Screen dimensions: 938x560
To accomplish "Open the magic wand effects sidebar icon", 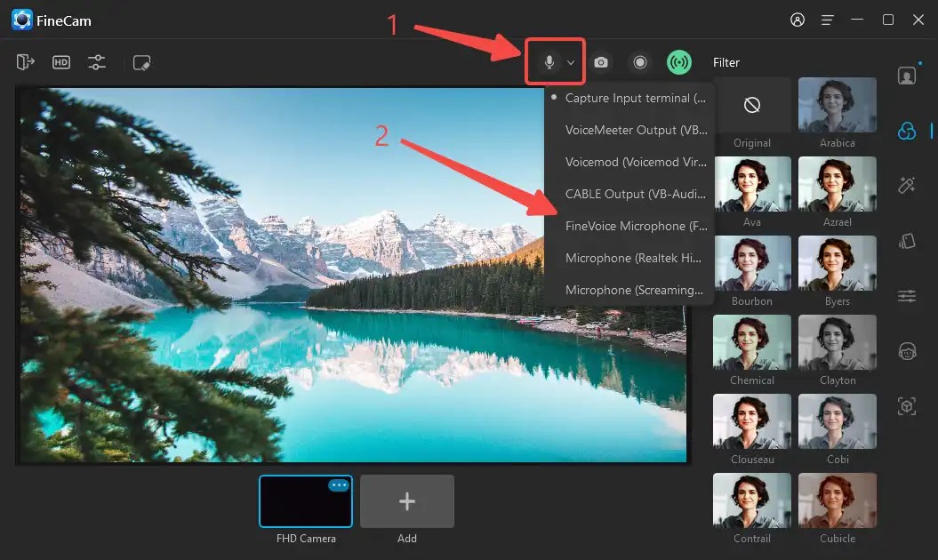I will coord(907,186).
